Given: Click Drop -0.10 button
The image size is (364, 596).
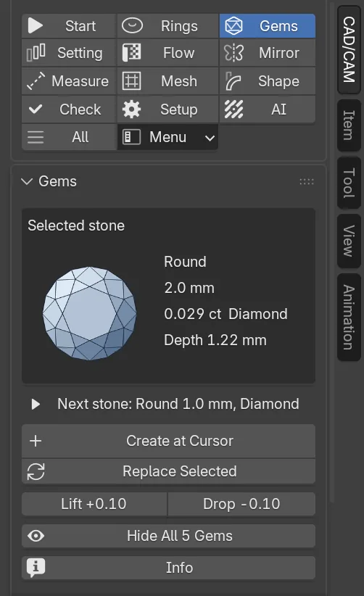Looking at the screenshot, I should pos(241,504).
